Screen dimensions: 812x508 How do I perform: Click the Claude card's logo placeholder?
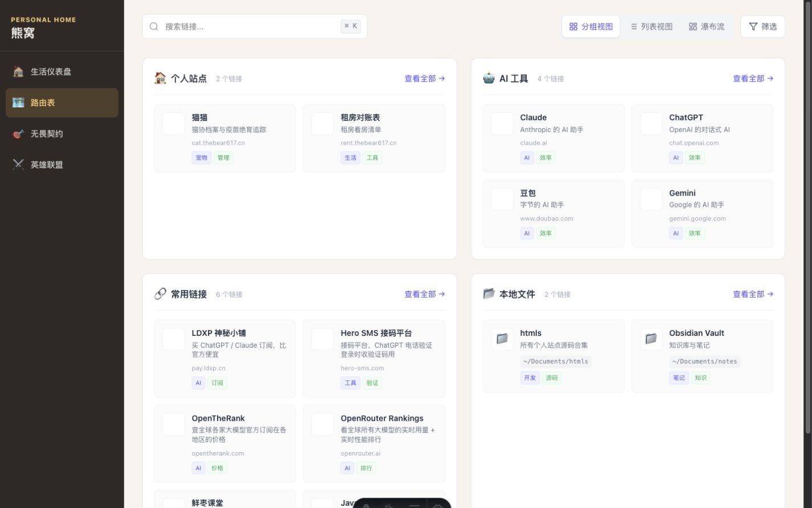coord(502,124)
